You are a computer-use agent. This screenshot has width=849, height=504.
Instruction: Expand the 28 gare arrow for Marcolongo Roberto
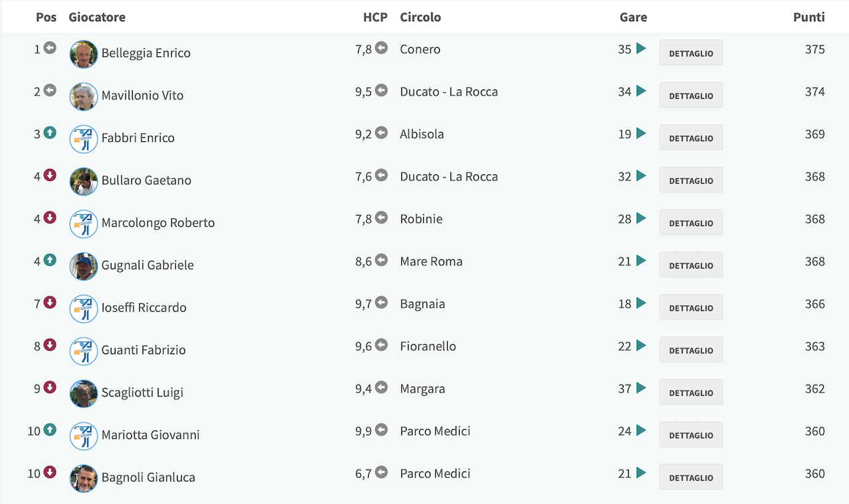click(x=641, y=218)
